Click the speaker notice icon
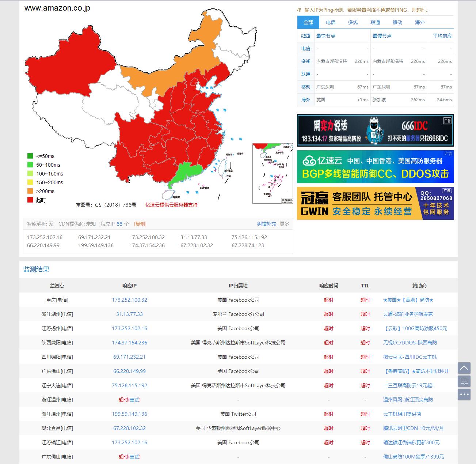 coord(299,10)
